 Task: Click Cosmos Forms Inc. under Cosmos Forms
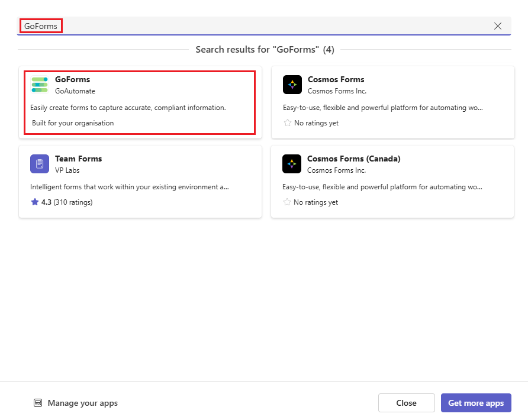pos(337,91)
